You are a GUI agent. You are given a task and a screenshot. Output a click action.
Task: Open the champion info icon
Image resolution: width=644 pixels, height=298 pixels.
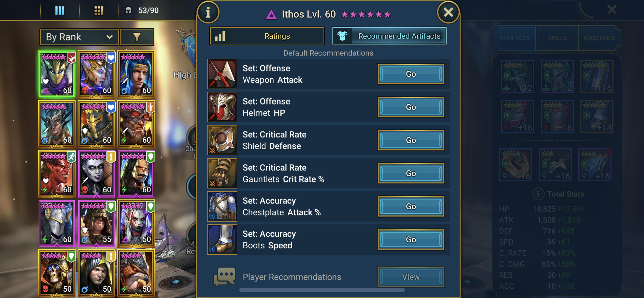pyautogui.click(x=208, y=12)
